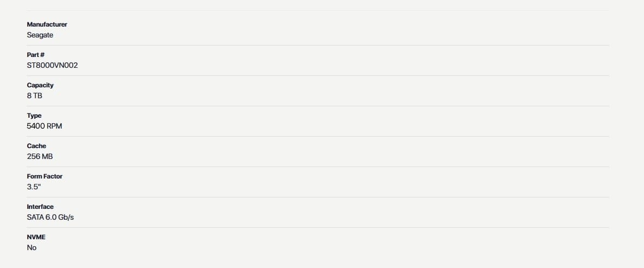Viewport: 644px width, 268px height.
Task: Select the 256 MB cache value
Action: click(x=40, y=157)
